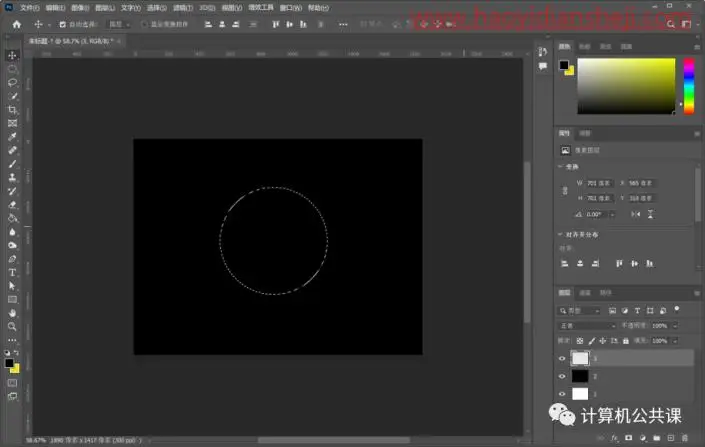Screen dimensions: 705x447
Task: Open the layer filter type dropdown
Action: tap(579, 311)
